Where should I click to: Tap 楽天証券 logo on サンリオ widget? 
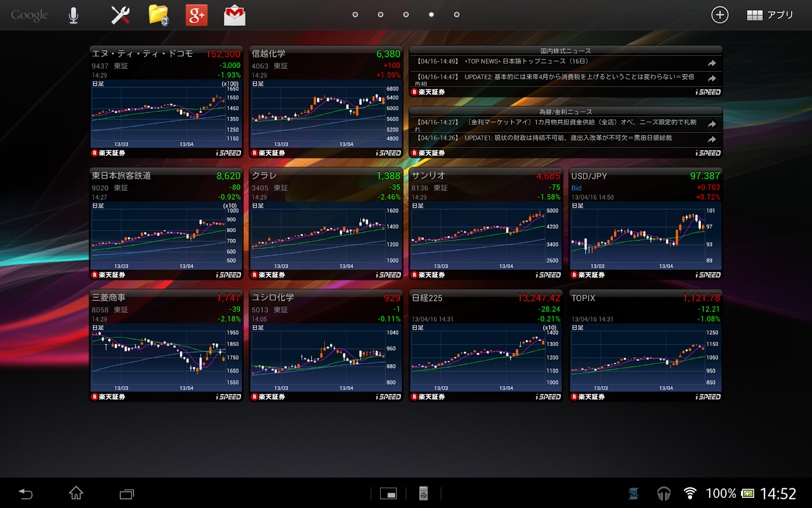point(428,275)
